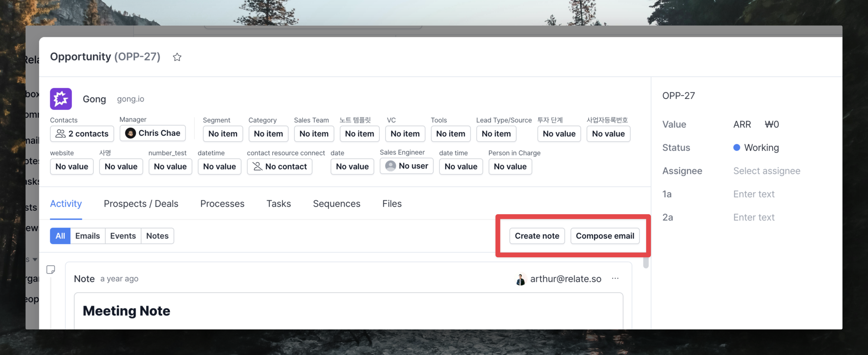Open the Working status dropdown
The height and width of the screenshot is (355, 868).
[x=756, y=148]
